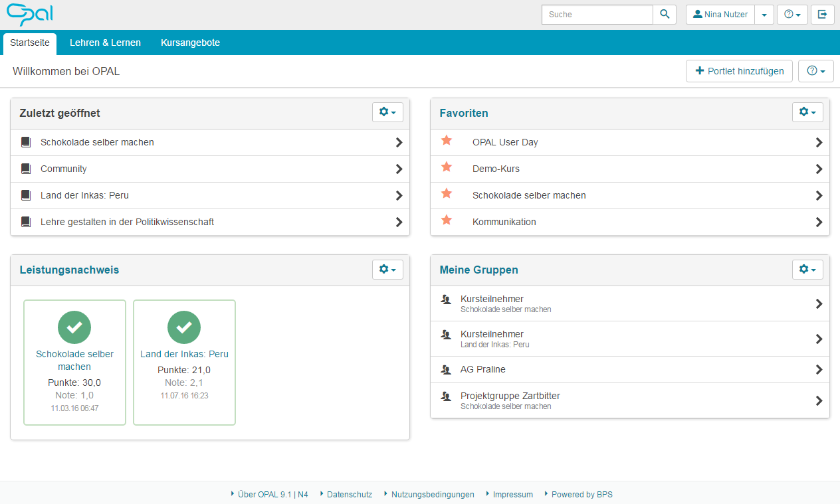Open the Favoriten gear settings dropdown
The width and height of the screenshot is (840, 504).
pyautogui.click(x=807, y=112)
